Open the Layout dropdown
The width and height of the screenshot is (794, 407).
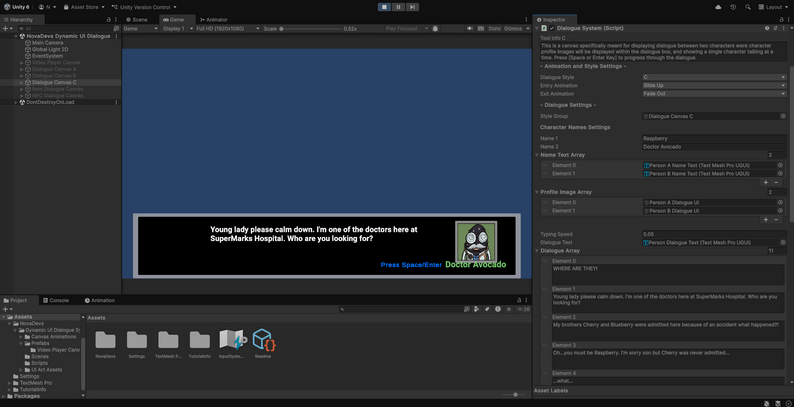[774, 7]
